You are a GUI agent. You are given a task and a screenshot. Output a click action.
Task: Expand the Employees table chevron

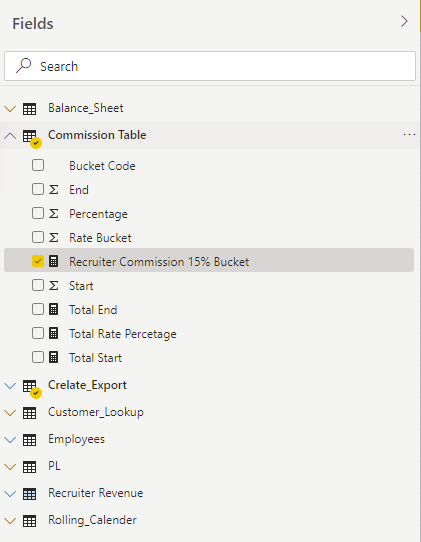(x=10, y=440)
